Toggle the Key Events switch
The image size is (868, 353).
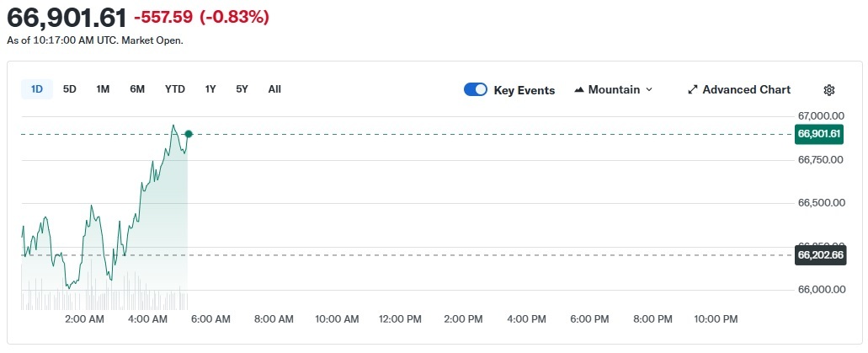coord(476,90)
